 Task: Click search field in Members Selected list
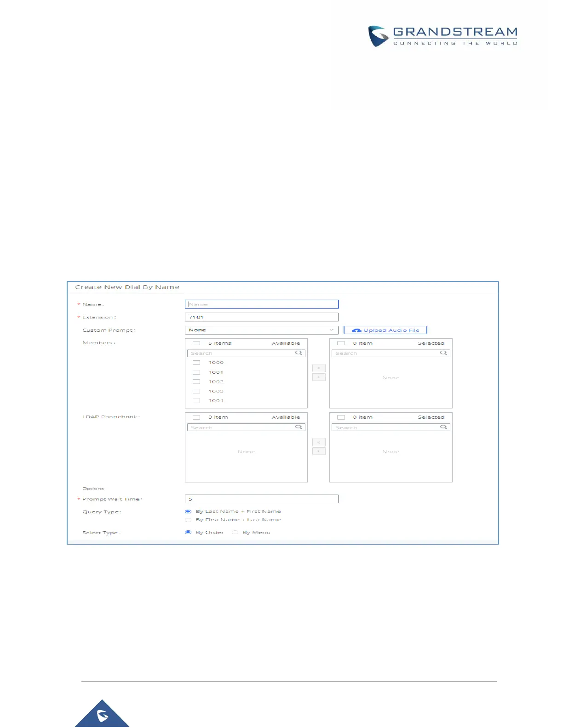coord(391,353)
